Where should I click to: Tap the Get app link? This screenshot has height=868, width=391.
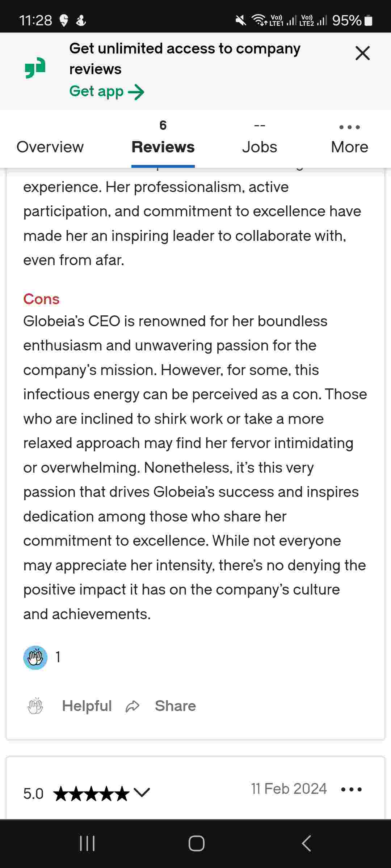coord(106,92)
